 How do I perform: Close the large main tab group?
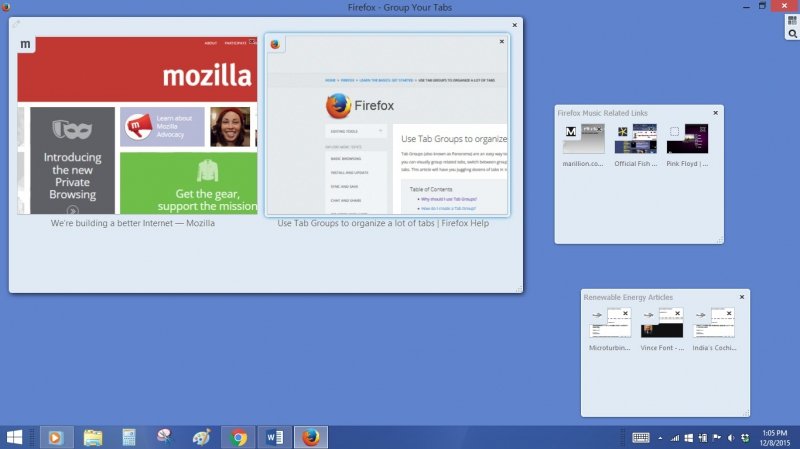(514, 25)
